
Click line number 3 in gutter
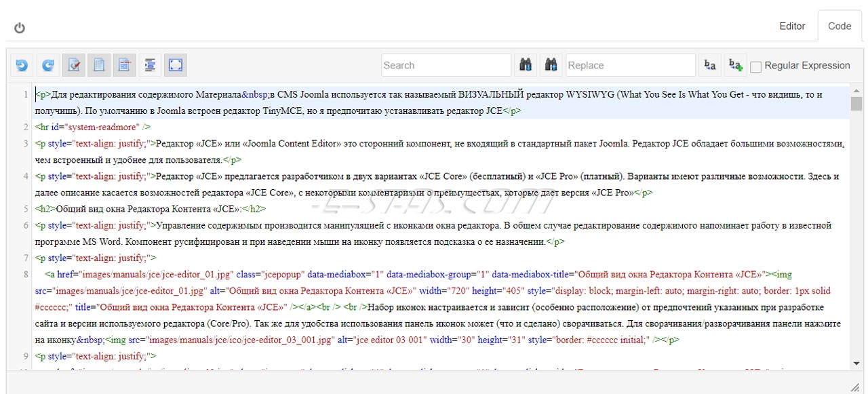click(x=26, y=143)
